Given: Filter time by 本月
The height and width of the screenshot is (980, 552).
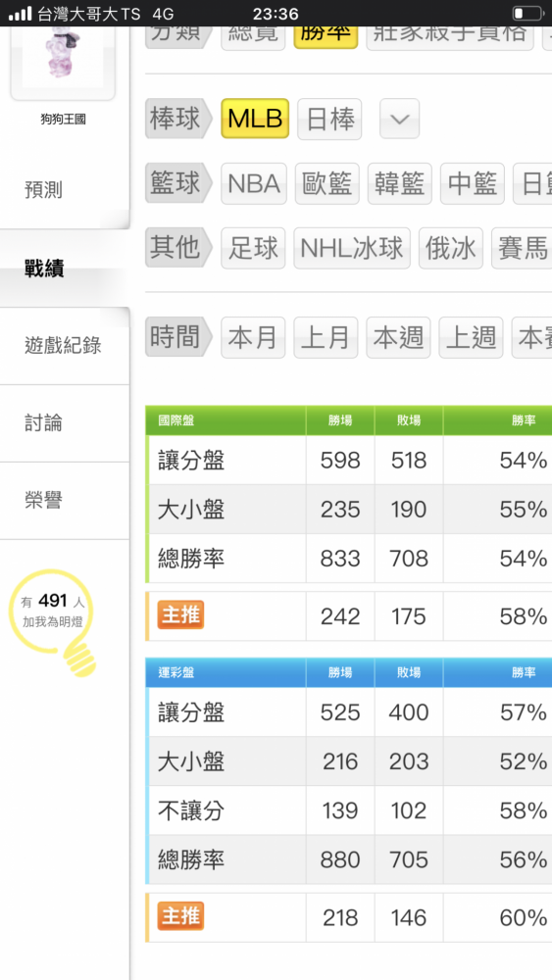Looking at the screenshot, I should pos(253,337).
